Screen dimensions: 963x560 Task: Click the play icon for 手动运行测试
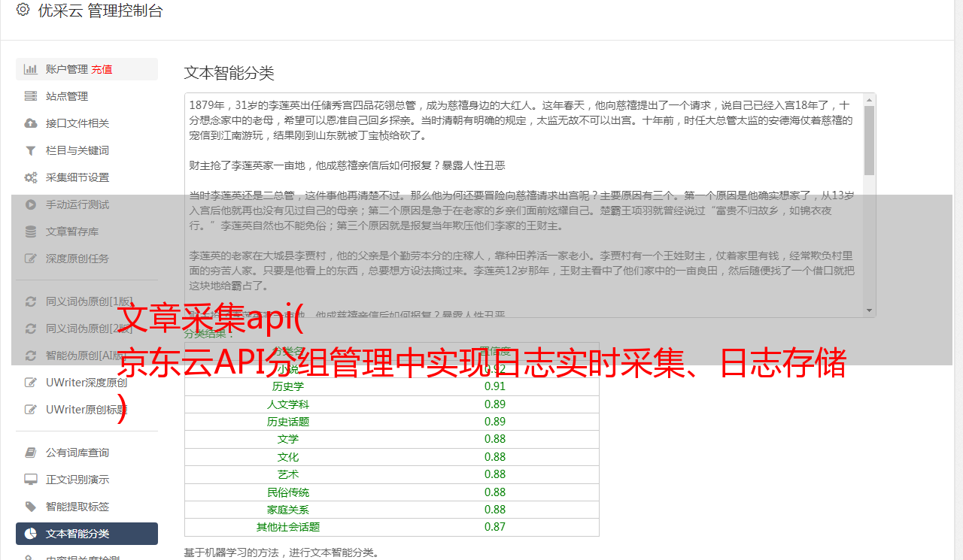(31, 204)
